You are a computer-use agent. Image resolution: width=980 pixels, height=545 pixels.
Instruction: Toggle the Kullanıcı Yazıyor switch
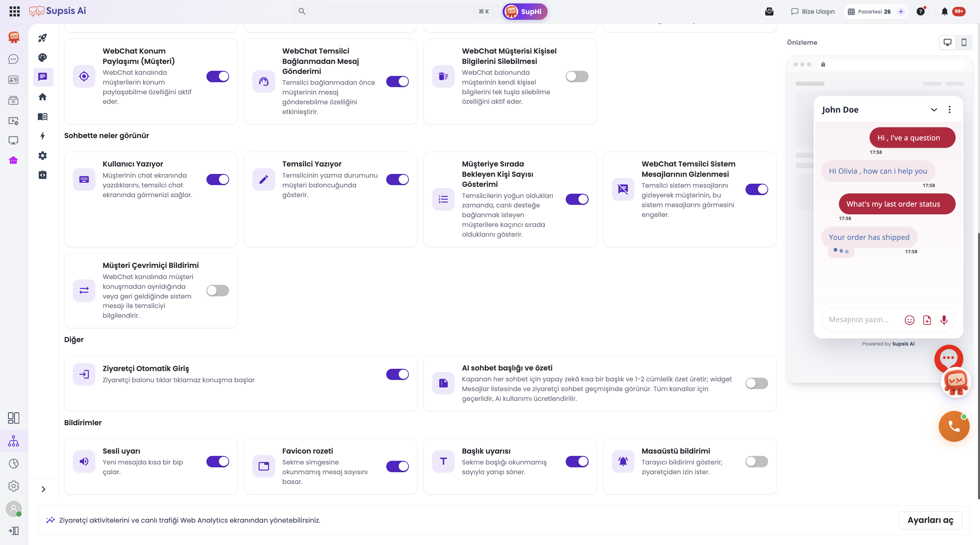[x=218, y=179]
